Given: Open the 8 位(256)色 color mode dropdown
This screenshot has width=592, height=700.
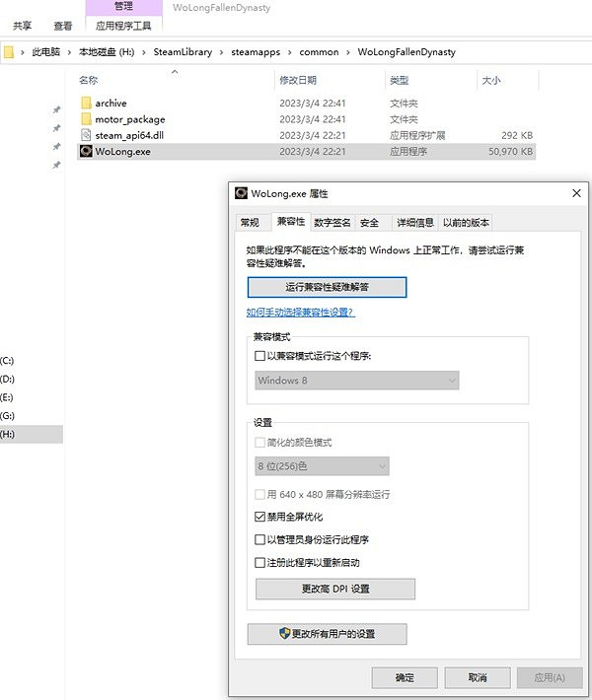Looking at the screenshot, I should [x=322, y=466].
